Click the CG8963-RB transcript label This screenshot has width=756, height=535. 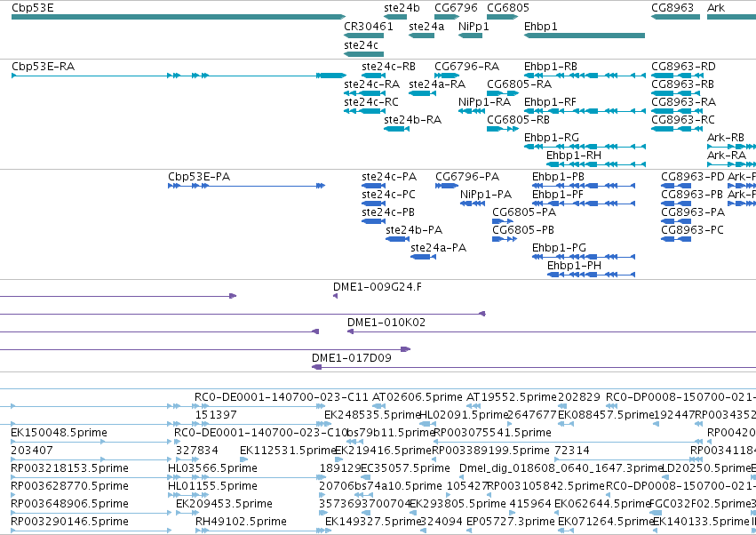pyautogui.click(x=683, y=84)
